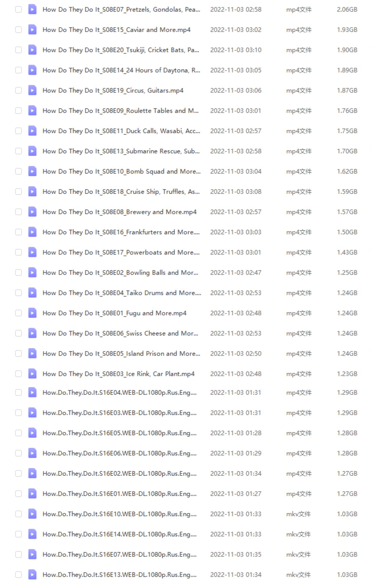The width and height of the screenshot is (380, 588).
Task: Open S08E02_Bowling Balls file name
Action: tap(120, 273)
